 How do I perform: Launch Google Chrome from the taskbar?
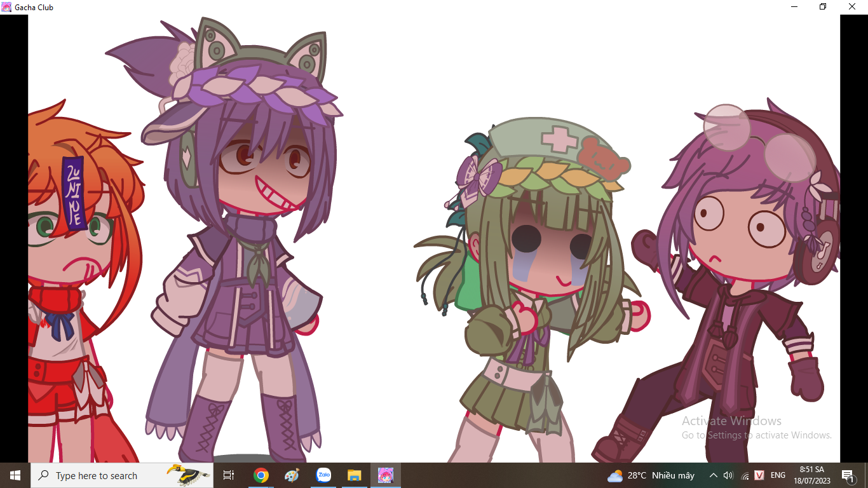tap(261, 475)
